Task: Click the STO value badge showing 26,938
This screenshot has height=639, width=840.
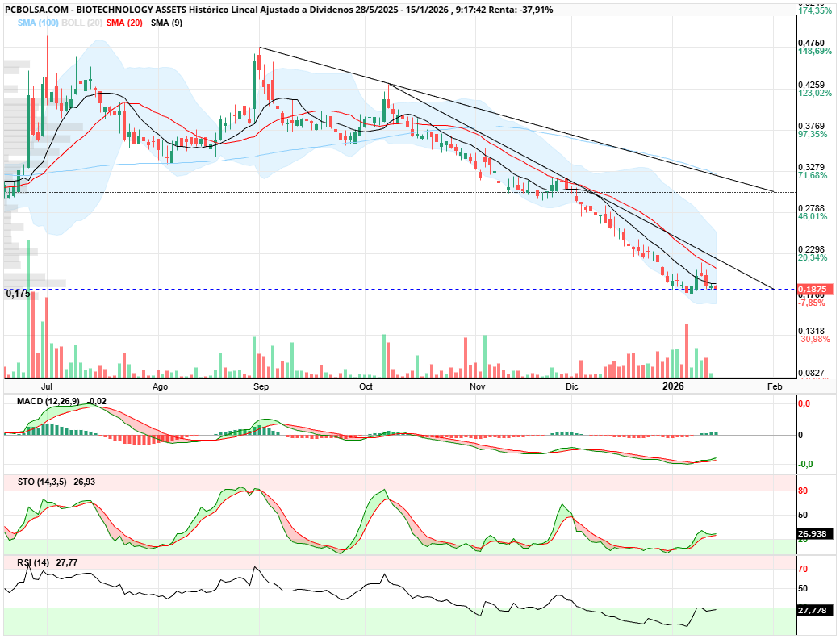Action: pyautogui.click(x=813, y=533)
